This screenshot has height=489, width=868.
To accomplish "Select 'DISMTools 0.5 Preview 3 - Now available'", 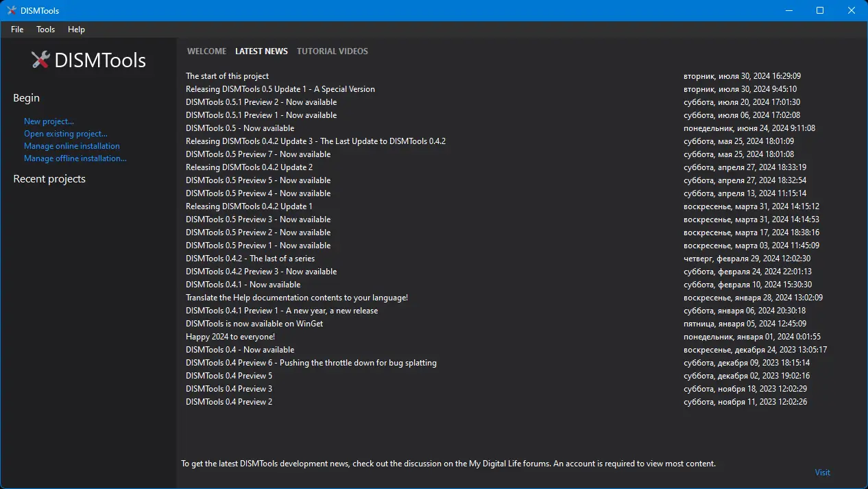I will pos(258,219).
